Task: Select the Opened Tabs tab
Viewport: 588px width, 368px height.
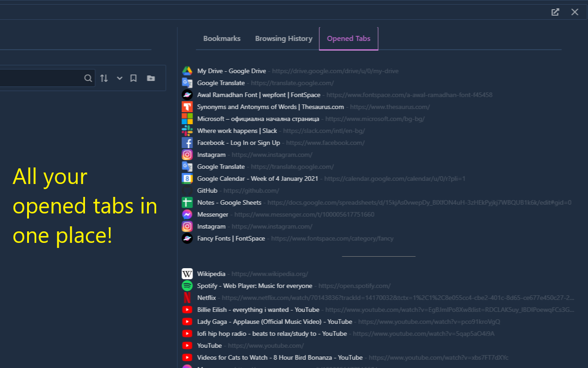Action: 349,39
